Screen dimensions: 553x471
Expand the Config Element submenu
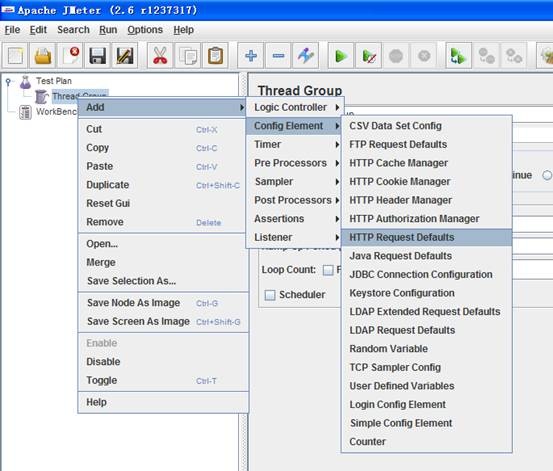[x=294, y=126]
